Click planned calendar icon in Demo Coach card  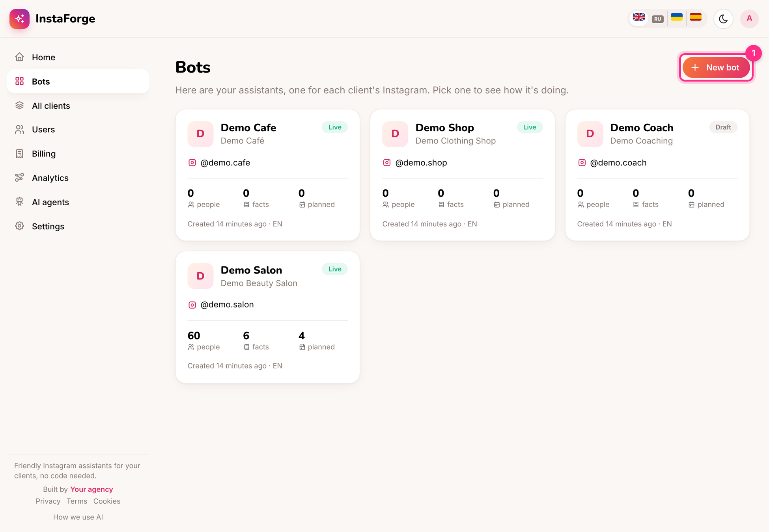coord(691,205)
